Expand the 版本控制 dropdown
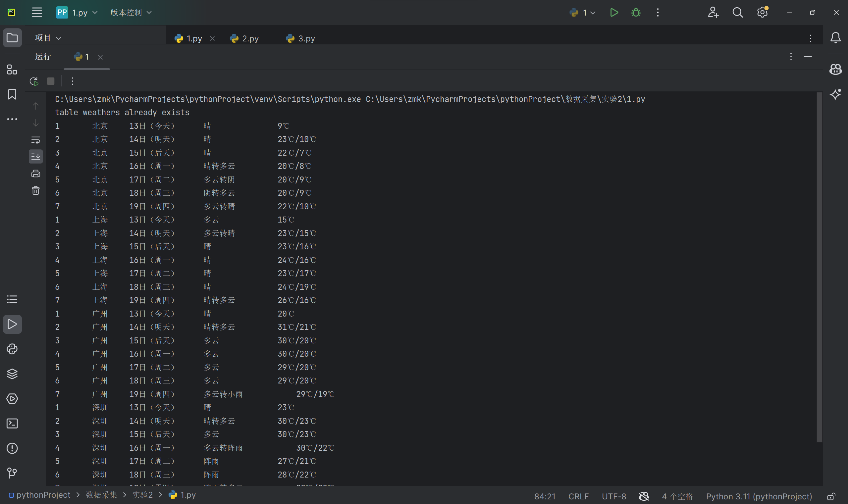The image size is (848, 504). pyautogui.click(x=131, y=13)
